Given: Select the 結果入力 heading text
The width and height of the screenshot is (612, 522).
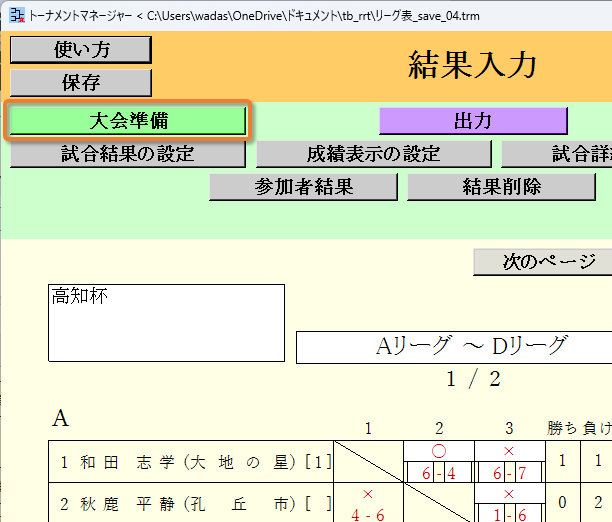Looking at the screenshot, I should (472, 65).
